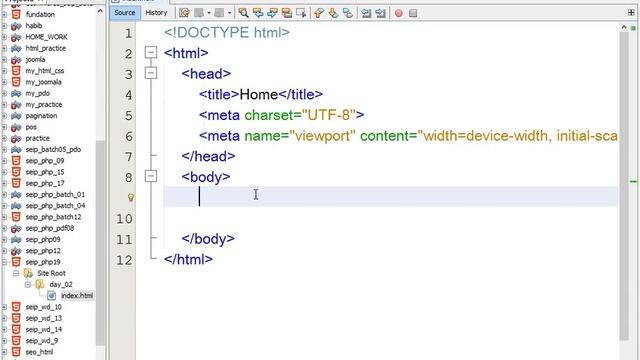Viewport: 640px width, 360px height.
Task: Select the joomla project
Action: [x=35, y=60]
